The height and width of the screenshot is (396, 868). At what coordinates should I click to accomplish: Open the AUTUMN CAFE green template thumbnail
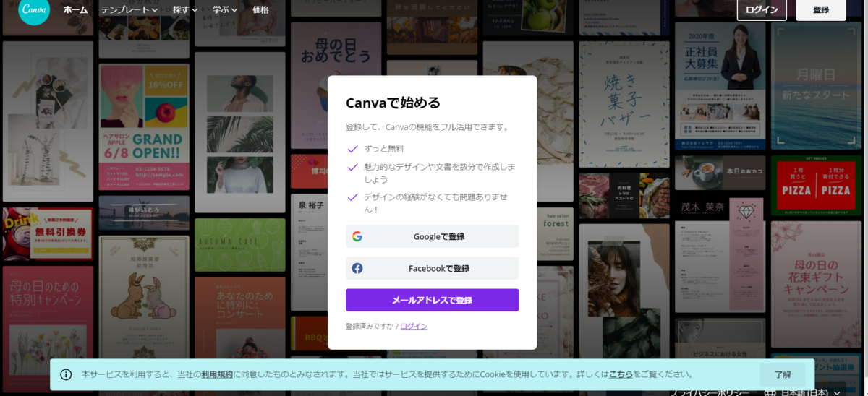tap(240, 244)
